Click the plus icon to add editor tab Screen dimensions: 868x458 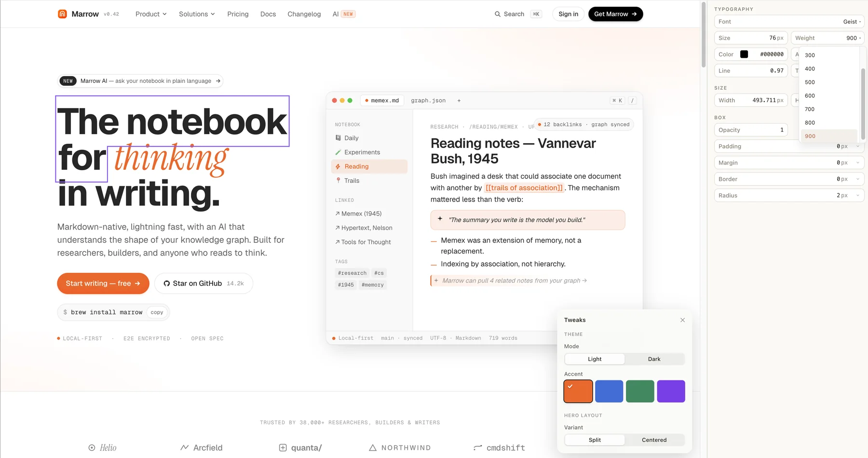[459, 101]
